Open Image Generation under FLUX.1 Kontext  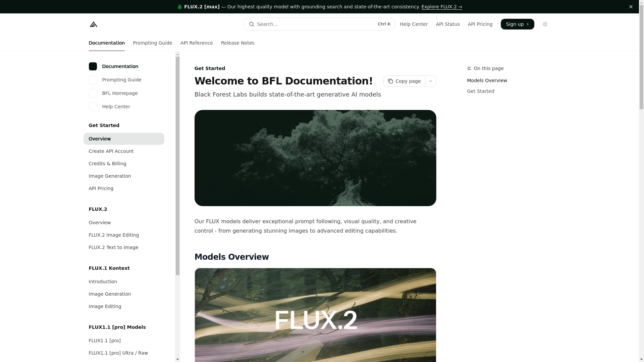click(x=124, y=294)
